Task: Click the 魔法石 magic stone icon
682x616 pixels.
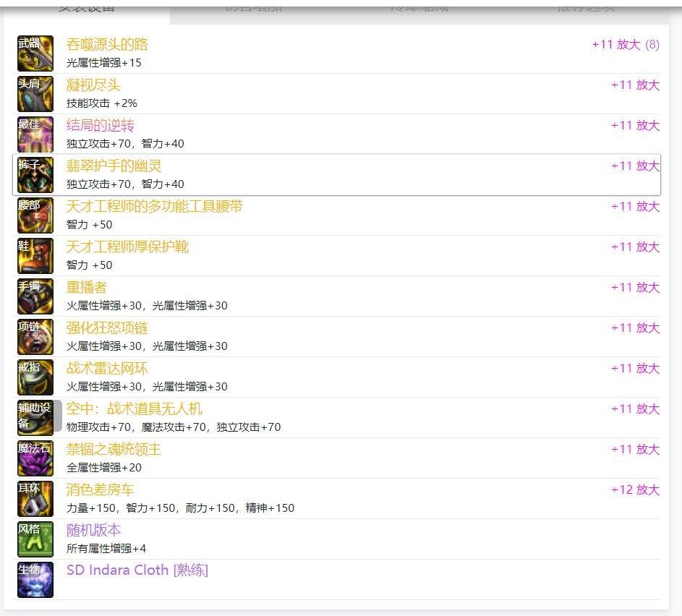Action: [x=35, y=458]
